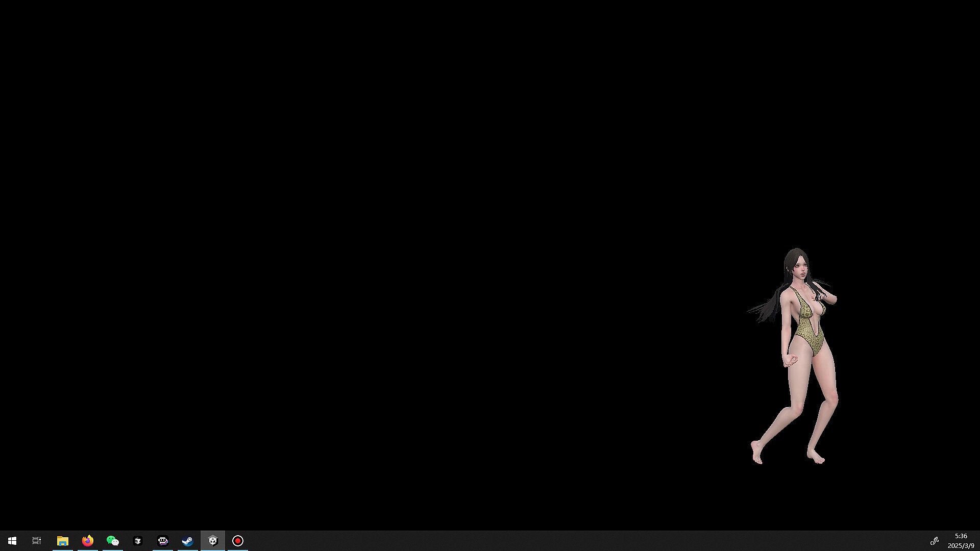Image resolution: width=980 pixels, height=551 pixels.
Task: Open the black cube icon beside WeChat
Action: coord(137,541)
